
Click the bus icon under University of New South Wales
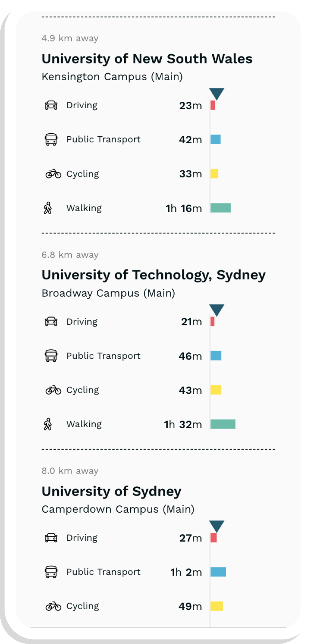51,139
